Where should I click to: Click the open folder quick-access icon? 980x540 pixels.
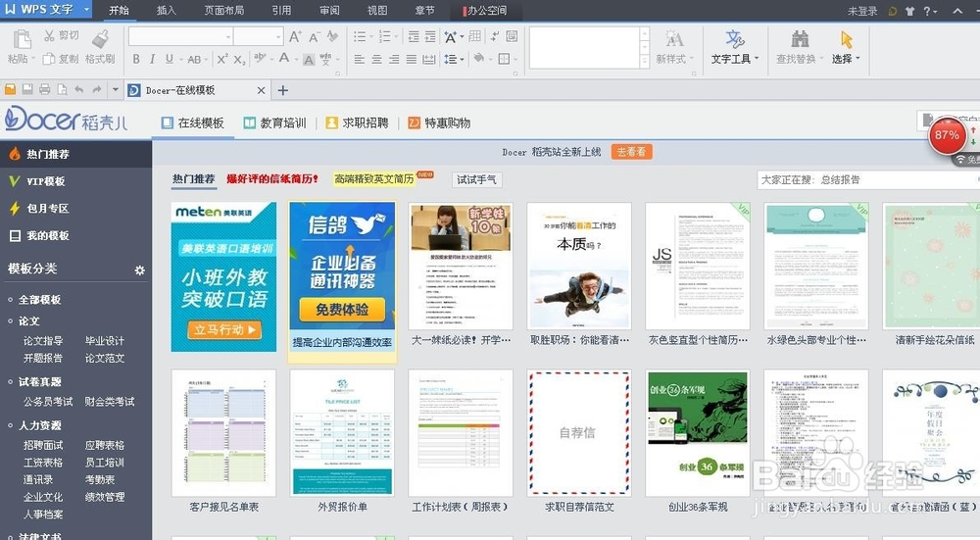click(10, 89)
